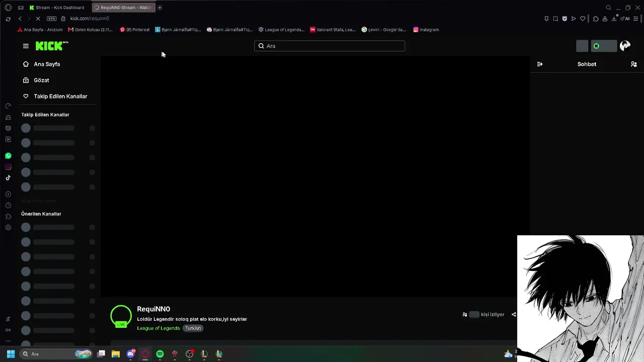Image resolution: width=644 pixels, height=362 pixels.
Task: Click the address bar URL kick.com/requinn0
Action: (90, 19)
